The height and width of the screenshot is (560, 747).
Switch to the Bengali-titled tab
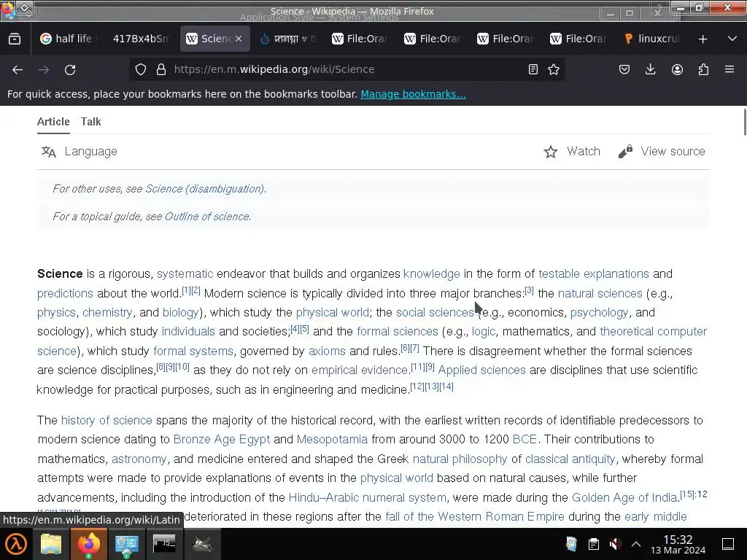pyautogui.click(x=287, y=39)
